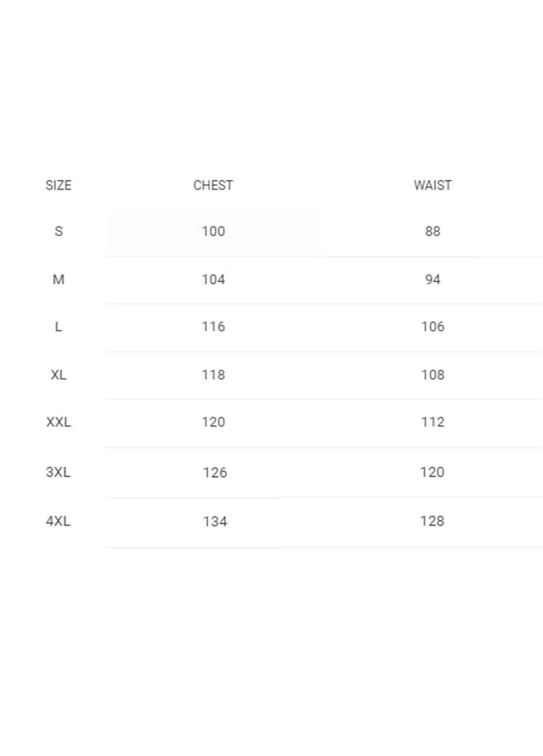Click chest value 116 for size L
Screen dimensions: 543x756
[214, 327]
